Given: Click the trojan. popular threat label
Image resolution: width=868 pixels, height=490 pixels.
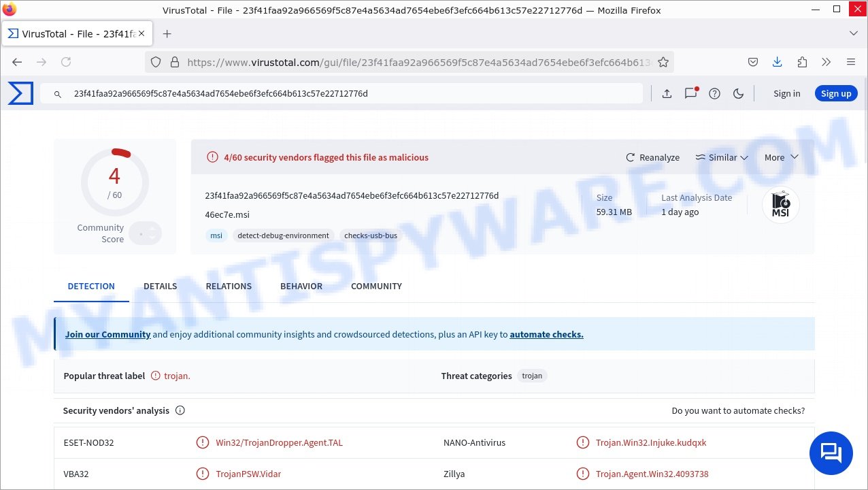Looking at the screenshot, I should pos(177,376).
